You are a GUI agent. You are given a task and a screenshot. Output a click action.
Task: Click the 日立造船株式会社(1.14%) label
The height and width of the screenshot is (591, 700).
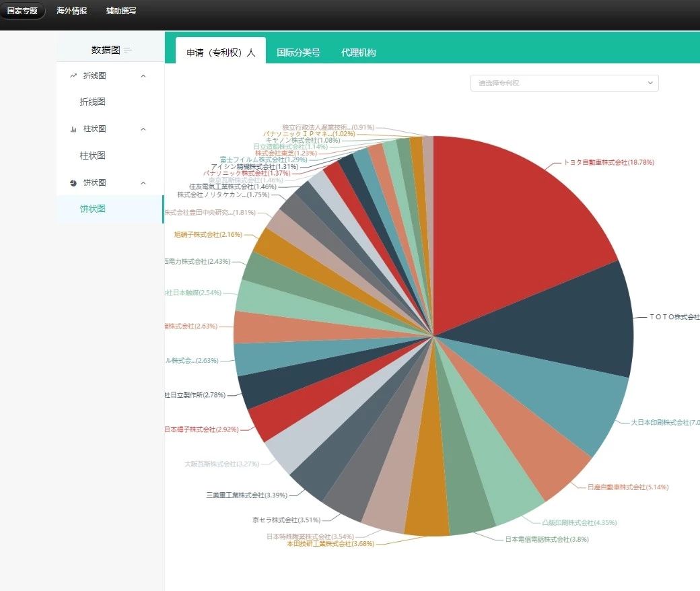click(x=290, y=147)
